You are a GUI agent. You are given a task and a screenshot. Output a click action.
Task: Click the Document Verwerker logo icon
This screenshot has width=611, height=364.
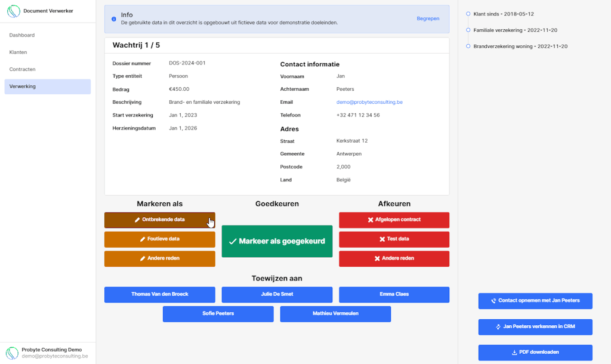tap(13, 11)
